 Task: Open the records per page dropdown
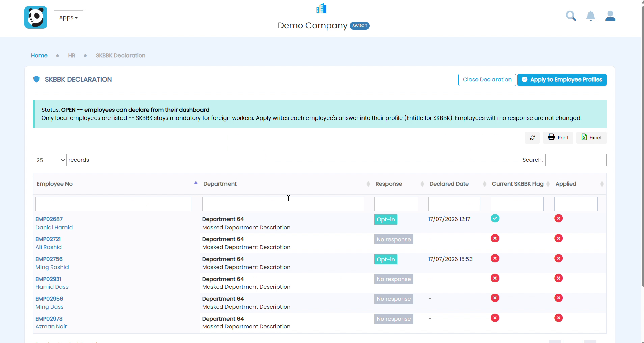click(50, 160)
